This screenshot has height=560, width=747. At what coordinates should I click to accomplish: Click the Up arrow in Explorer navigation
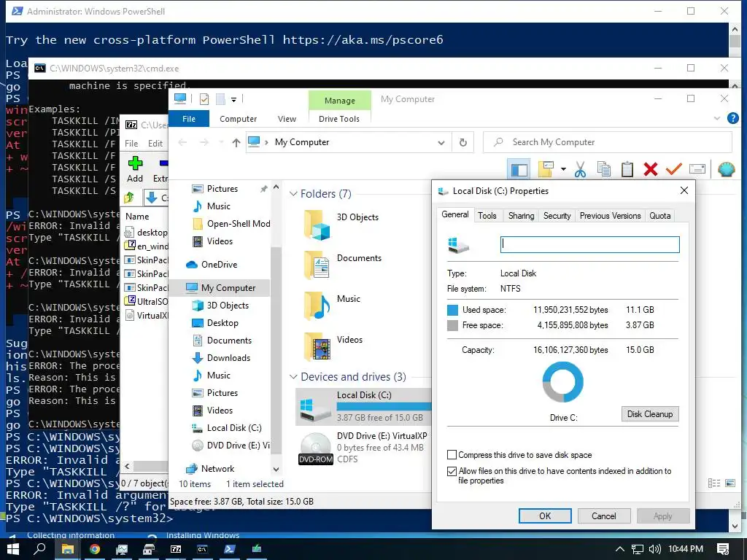[236, 142]
